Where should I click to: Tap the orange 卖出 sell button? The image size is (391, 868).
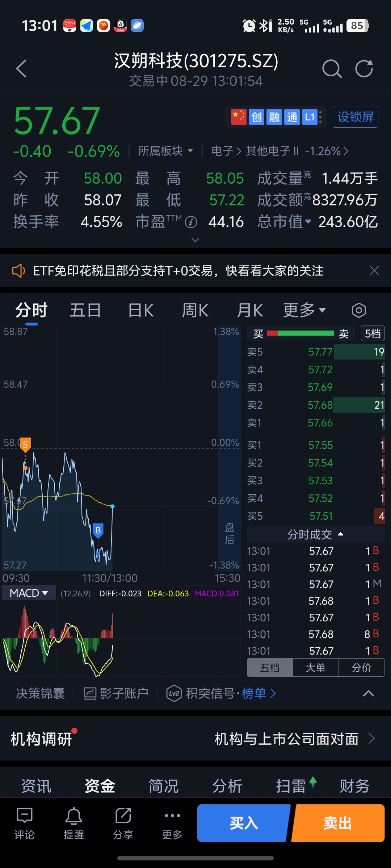click(338, 823)
